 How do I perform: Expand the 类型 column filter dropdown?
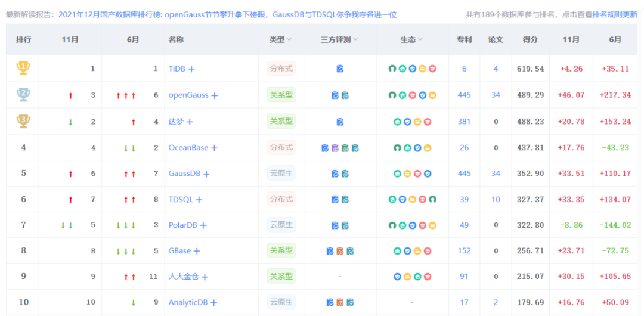(289, 39)
